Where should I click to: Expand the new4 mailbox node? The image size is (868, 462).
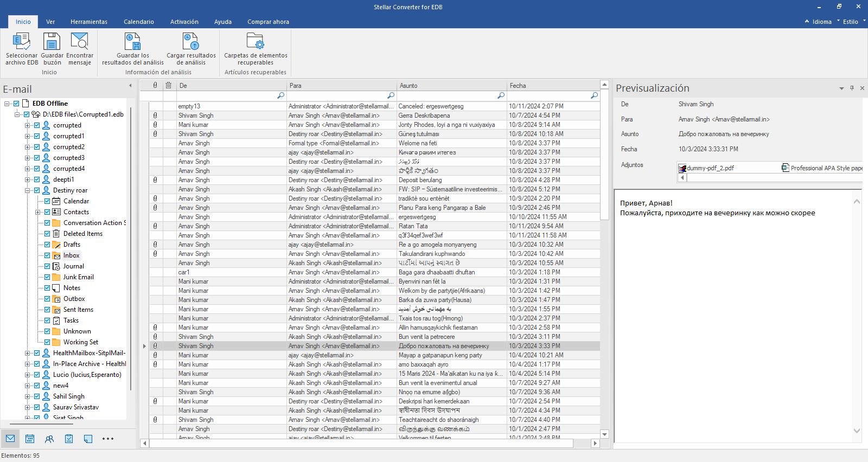coord(27,386)
